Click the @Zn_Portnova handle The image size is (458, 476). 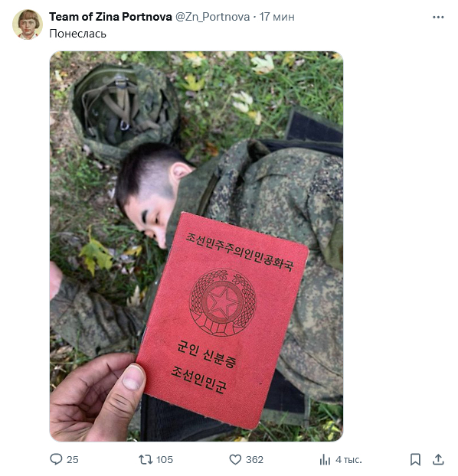213,17
